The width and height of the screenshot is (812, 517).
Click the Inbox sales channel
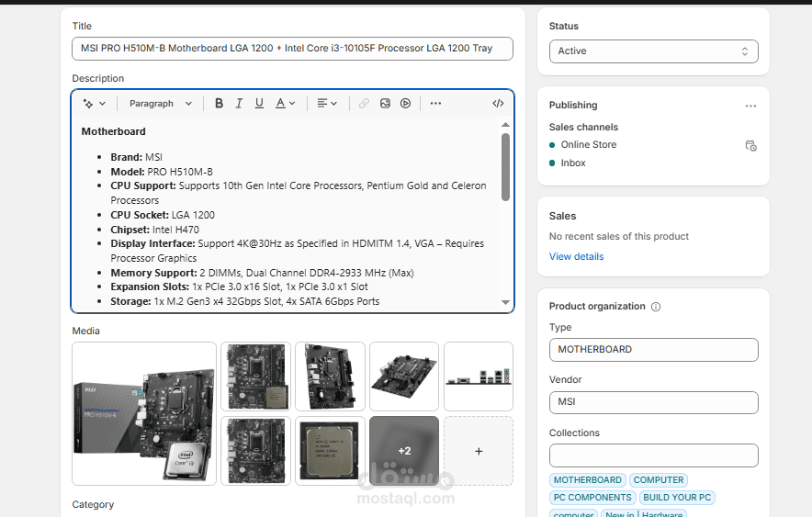tap(573, 163)
